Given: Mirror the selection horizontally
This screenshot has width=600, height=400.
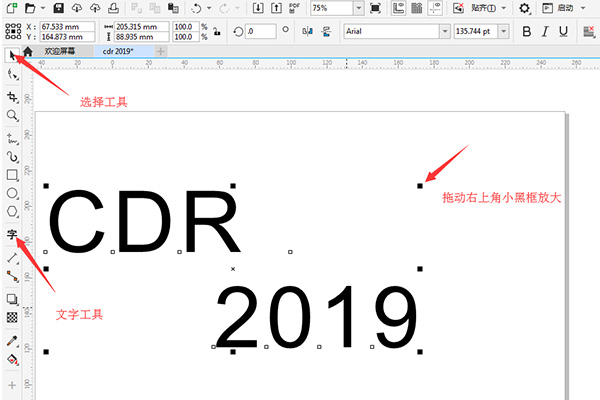Looking at the screenshot, I should click(308, 31).
